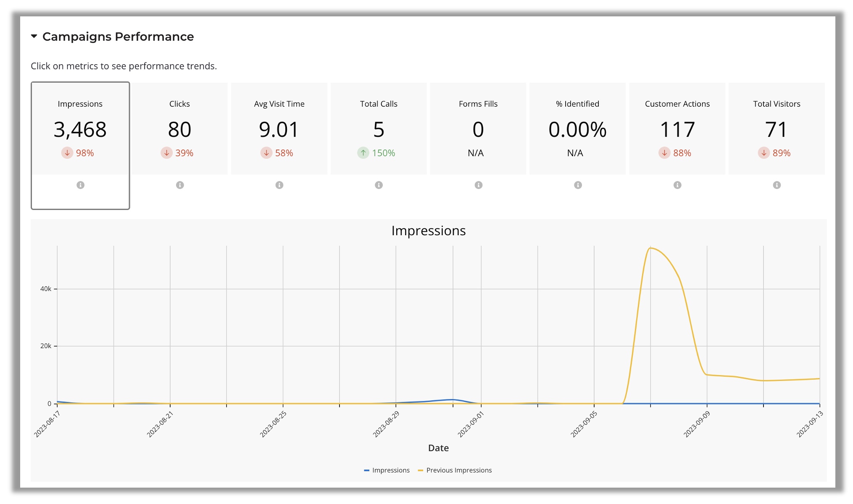This screenshot has width=853, height=504.
Task: Click the Forms Fills metric card
Action: [x=478, y=126]
